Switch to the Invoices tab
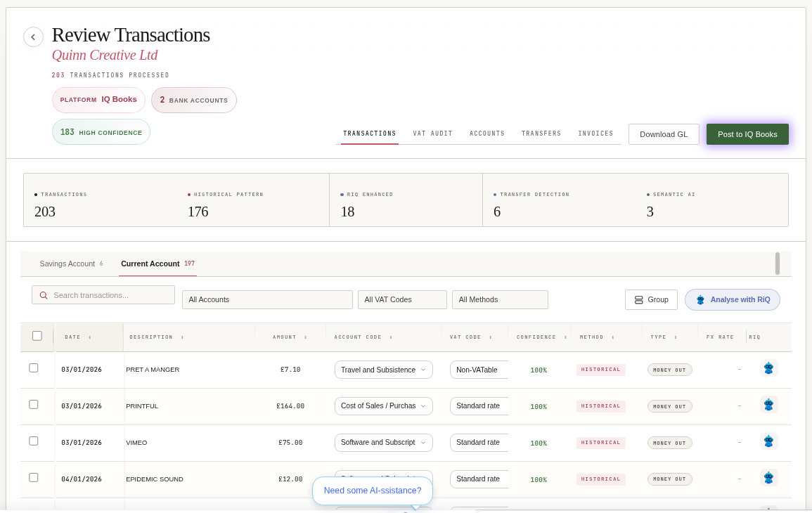This screenshot has width=812, height=513. pos(595,134)
